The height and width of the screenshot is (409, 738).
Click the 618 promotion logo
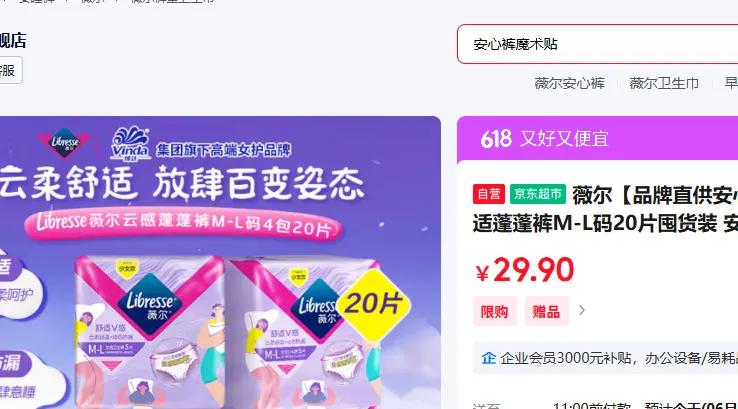[x=496, y=139]
